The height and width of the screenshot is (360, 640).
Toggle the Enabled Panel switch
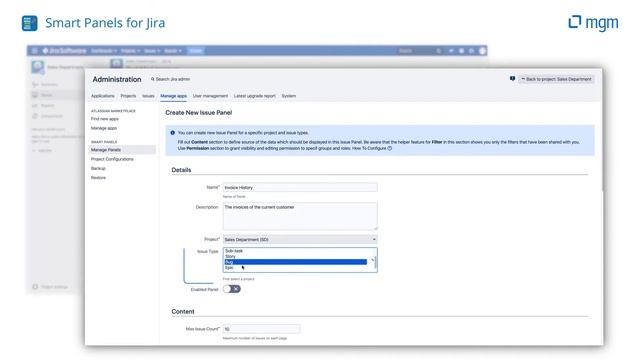coord(231,289)
